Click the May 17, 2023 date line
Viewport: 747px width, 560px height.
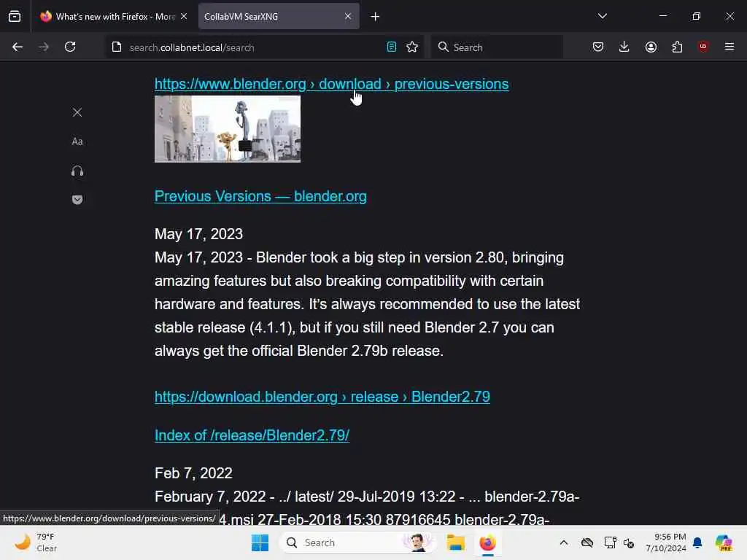point(198,234)
